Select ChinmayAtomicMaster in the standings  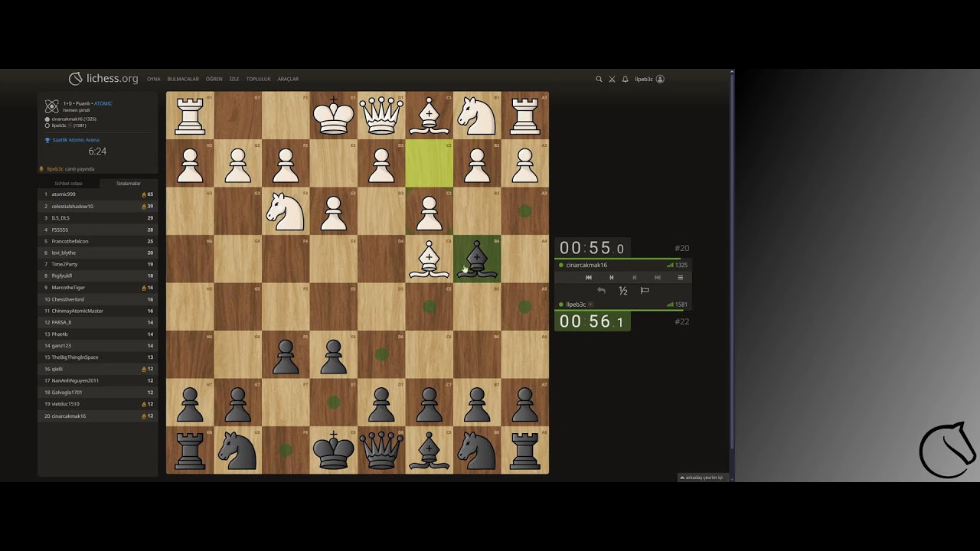[97, 311]
